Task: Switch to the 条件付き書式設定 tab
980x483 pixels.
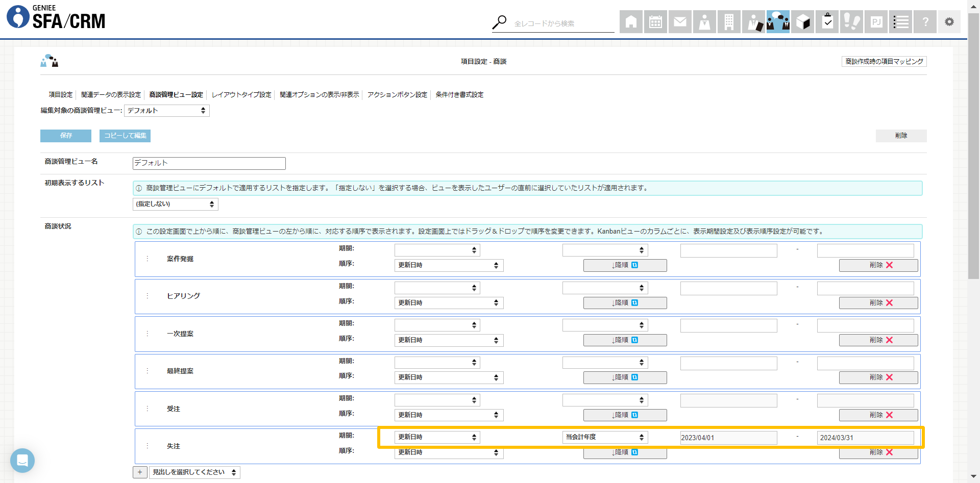Action: click(459, 95)
